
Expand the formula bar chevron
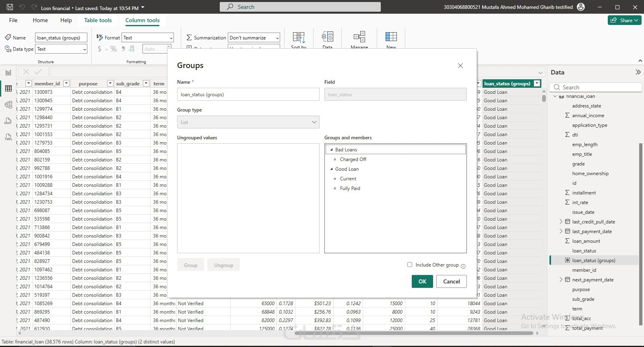540,72
